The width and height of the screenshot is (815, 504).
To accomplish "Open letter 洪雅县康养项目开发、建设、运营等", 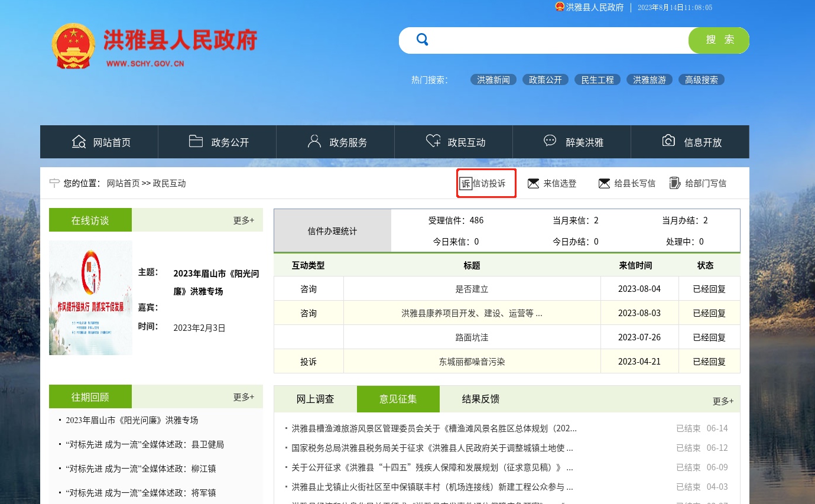I will pyautogui.click(x=472, y=314).
